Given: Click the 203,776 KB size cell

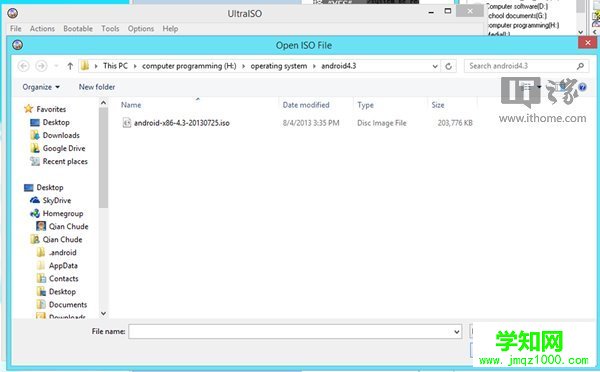Looking at the screenshot, I should click(455, 123).
